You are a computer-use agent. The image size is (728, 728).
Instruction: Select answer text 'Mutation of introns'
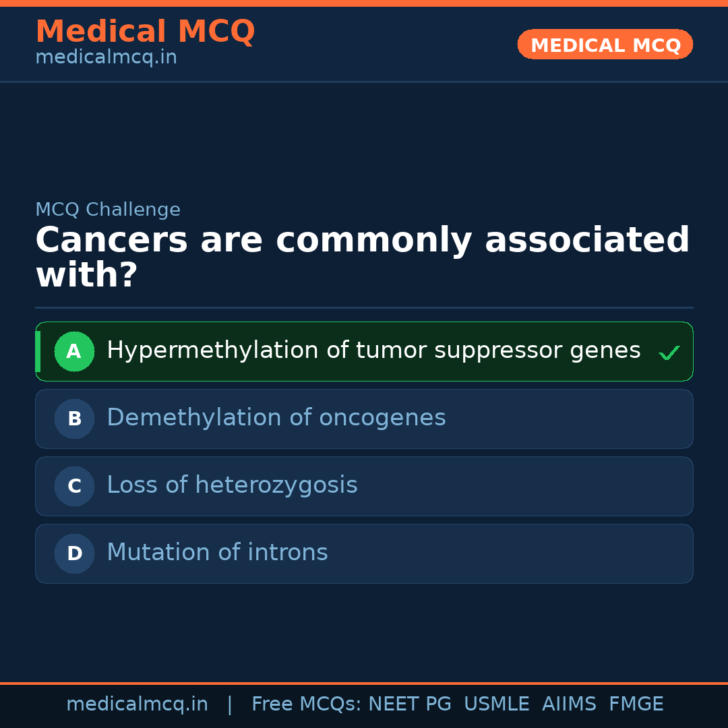tap(217, 553)
